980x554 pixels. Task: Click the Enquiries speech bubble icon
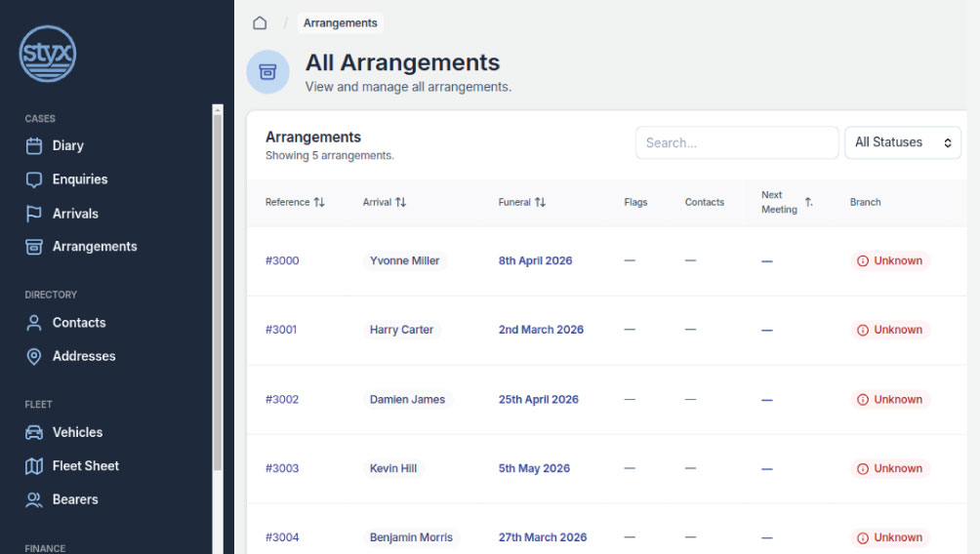point(34,179)
